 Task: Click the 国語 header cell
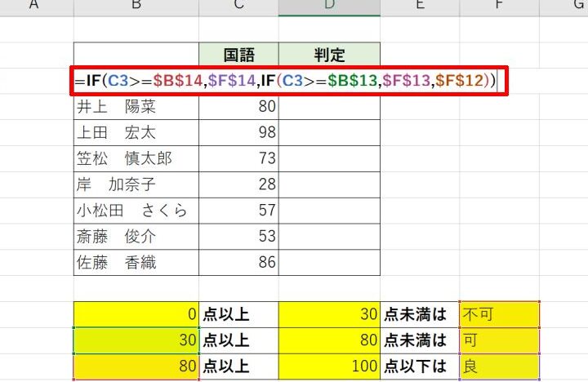click(x=238, y=55)
